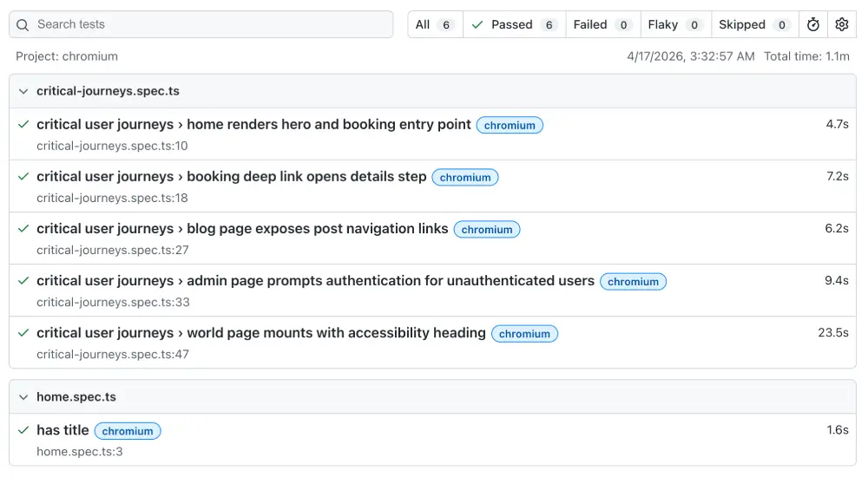The height and width of the screenshot is (477, 868).
Task: Click the 1.6s duration value
Action: (x=838, y=429)
